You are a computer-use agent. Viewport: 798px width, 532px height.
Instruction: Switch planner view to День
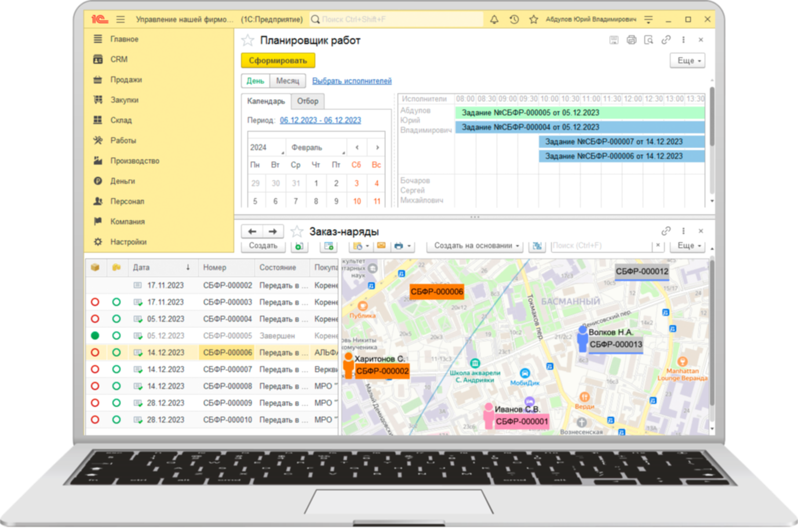[x=255, y=81]
